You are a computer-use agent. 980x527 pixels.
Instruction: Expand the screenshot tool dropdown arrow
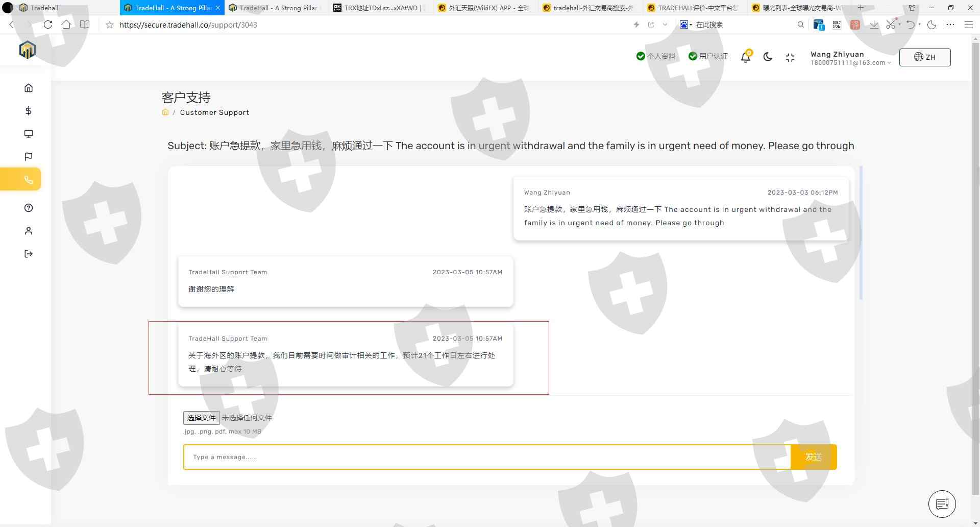click(899, 25)
